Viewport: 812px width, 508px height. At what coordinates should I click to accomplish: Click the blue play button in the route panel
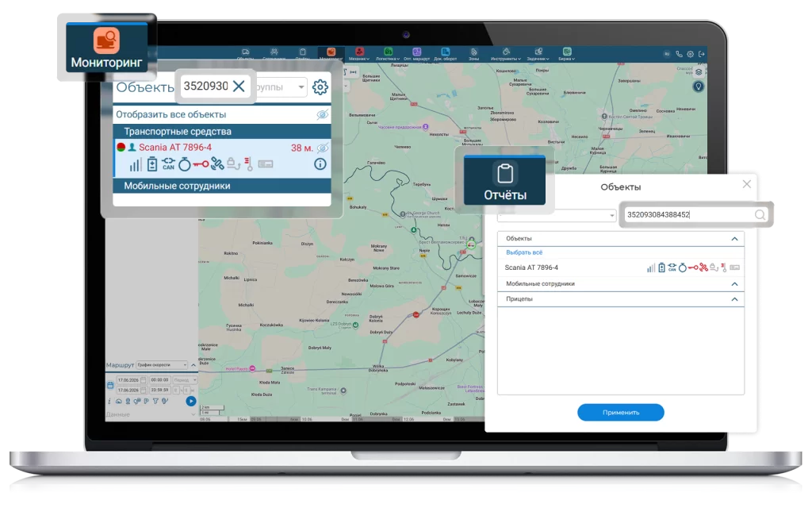190,401
